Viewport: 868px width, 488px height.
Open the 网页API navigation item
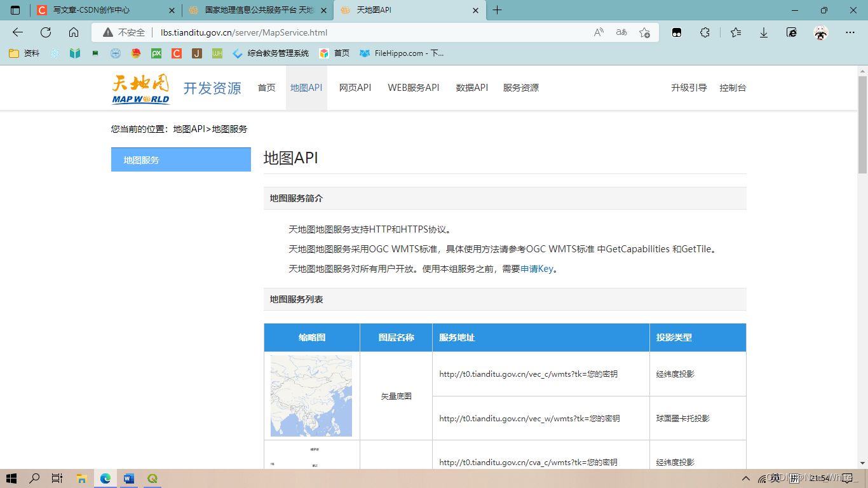coord(355,88)
